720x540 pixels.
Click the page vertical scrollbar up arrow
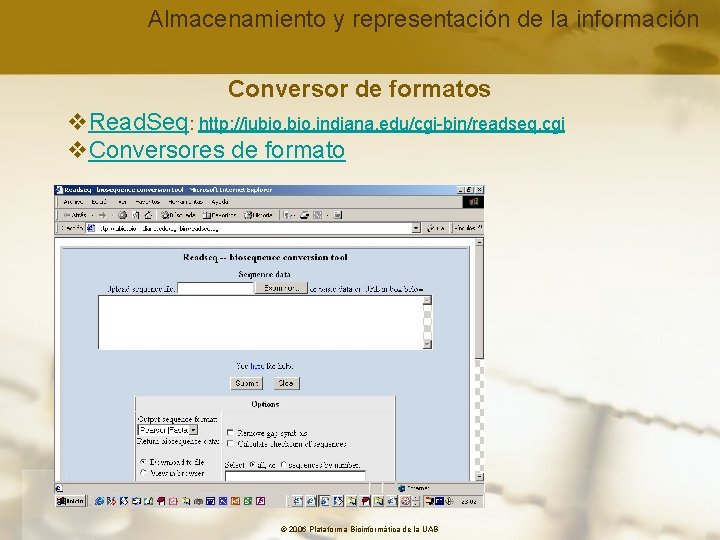click(479, 242)
